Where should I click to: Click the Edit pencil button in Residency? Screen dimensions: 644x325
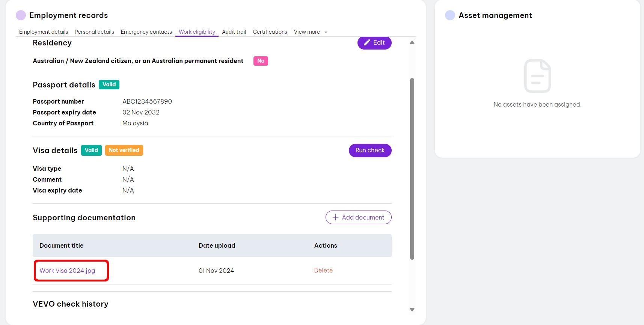(374, 43)
